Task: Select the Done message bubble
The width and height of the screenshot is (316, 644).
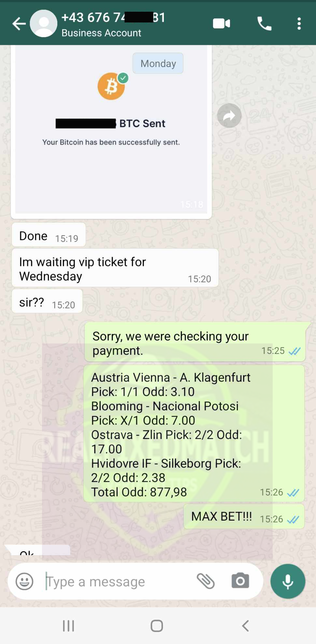Action: click(49, 235)
